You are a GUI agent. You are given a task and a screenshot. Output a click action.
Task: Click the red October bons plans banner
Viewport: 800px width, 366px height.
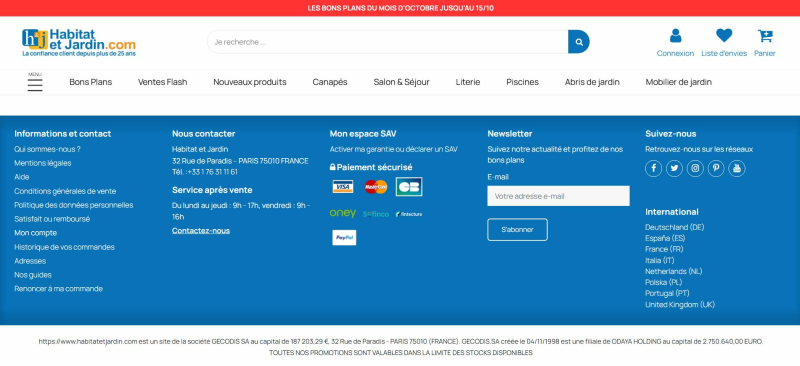400,8
